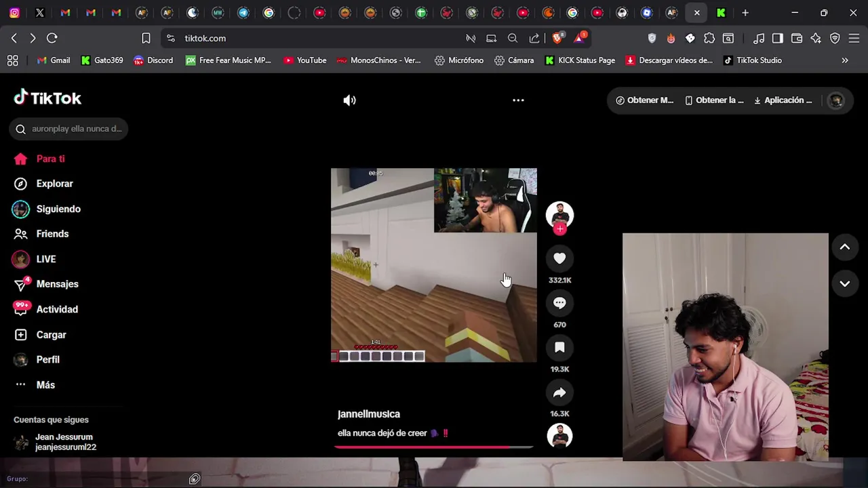Open browser zoom magnifier icon
Image resolution: width=868 pixels, height=488 pixels.
pyautogui.click(x=513, y=38)
